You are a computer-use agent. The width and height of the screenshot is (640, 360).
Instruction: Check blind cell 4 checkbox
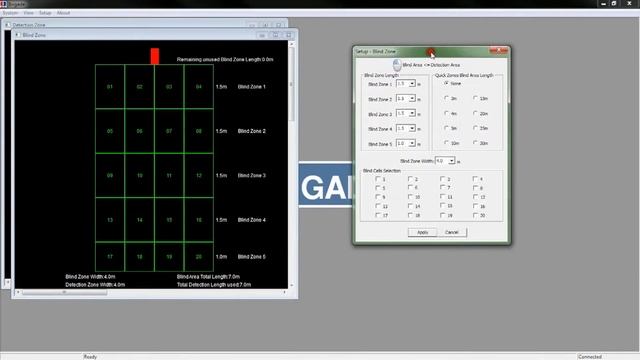(475, 179)
